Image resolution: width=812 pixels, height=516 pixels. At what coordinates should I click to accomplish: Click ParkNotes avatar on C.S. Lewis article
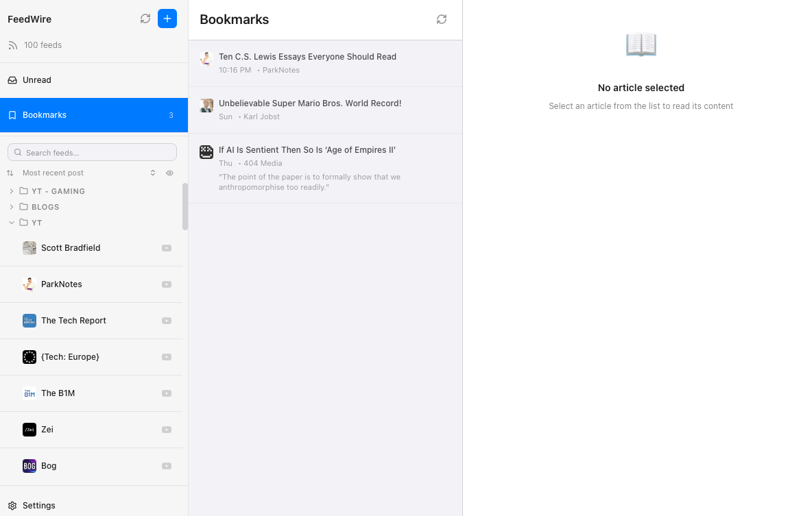(x=206, y=58)
